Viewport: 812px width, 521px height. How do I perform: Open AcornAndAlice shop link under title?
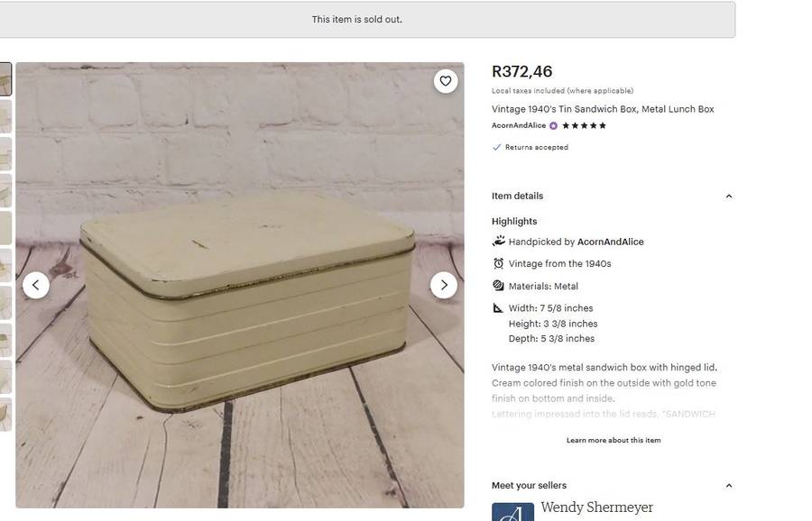519,126
